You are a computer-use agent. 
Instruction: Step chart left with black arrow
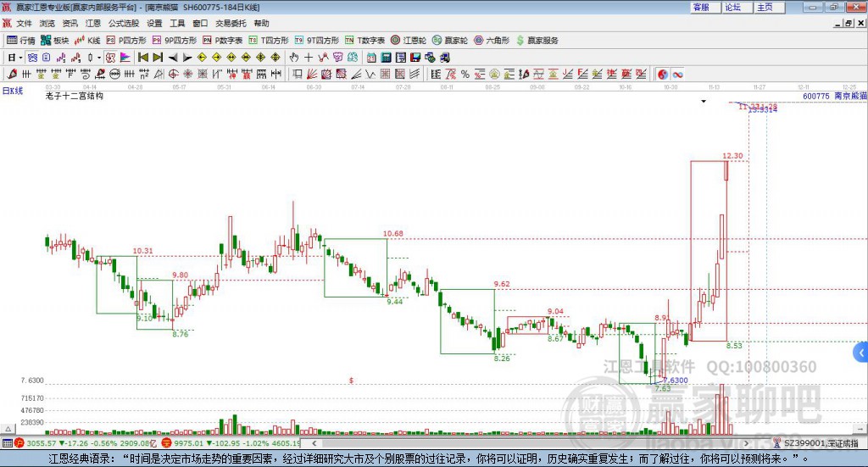173,58
